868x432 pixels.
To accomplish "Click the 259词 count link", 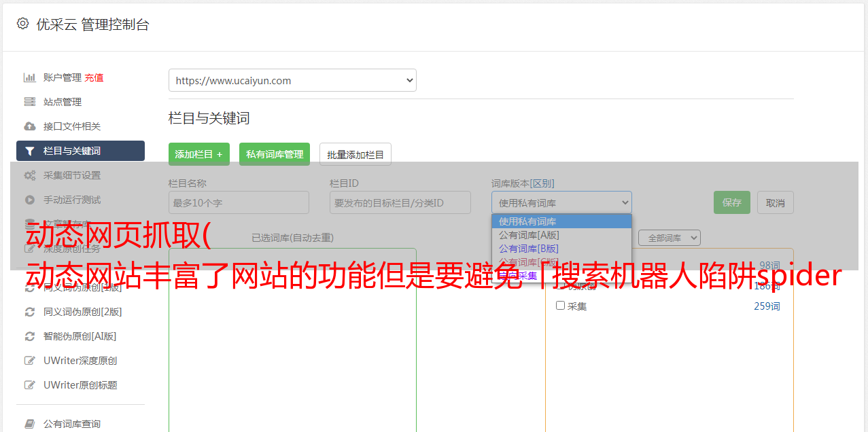I will coord(767,306).
